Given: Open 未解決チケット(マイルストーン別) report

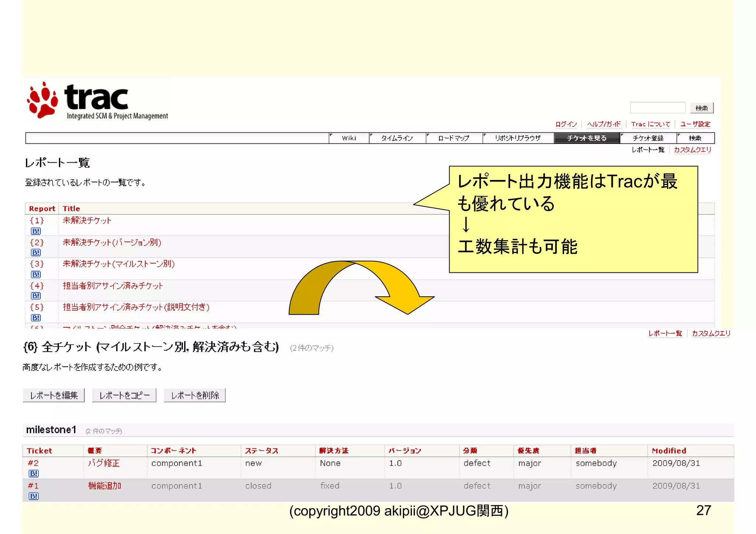Looking at the screenshot, I should pos(118,264).
